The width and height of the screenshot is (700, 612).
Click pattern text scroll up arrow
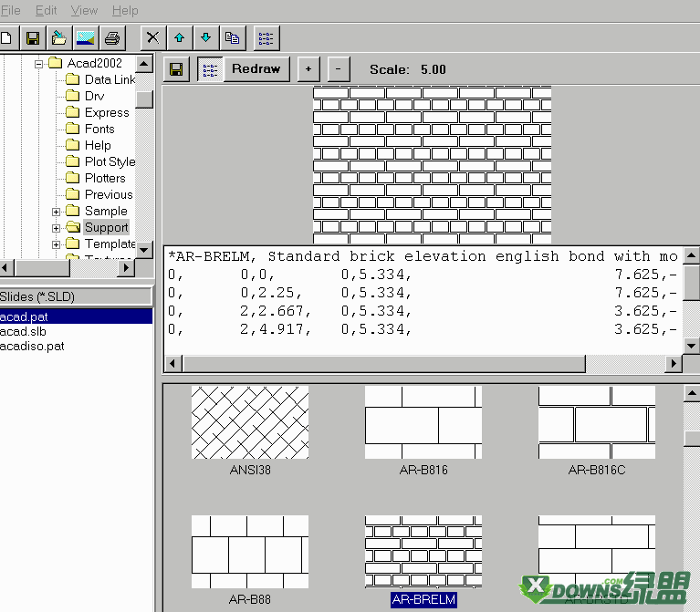(691, 255)
